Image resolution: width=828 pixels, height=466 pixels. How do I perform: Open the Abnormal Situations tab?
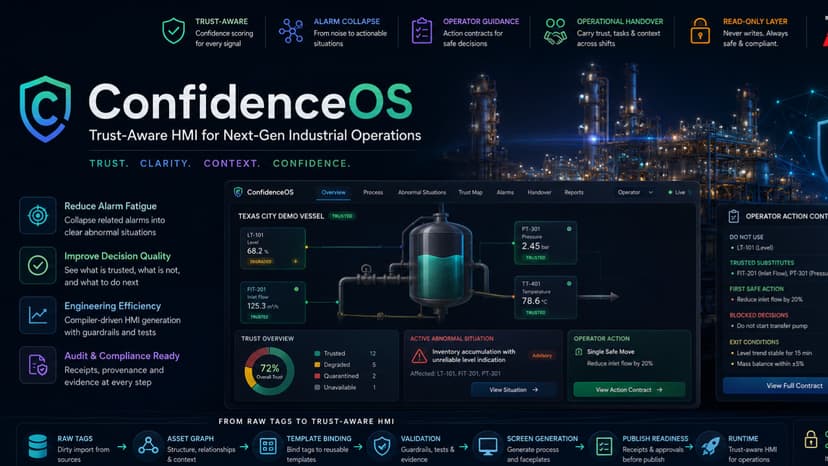point(422,192)
